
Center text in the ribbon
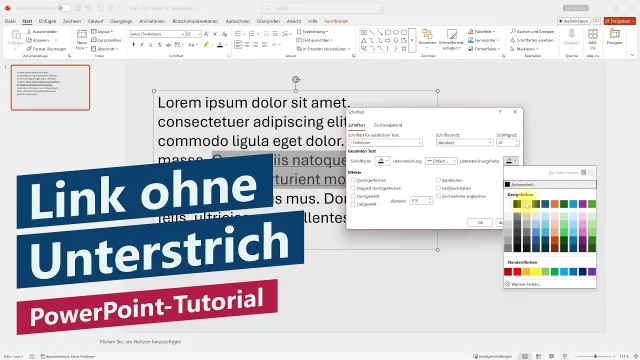[x=247, y=44]
